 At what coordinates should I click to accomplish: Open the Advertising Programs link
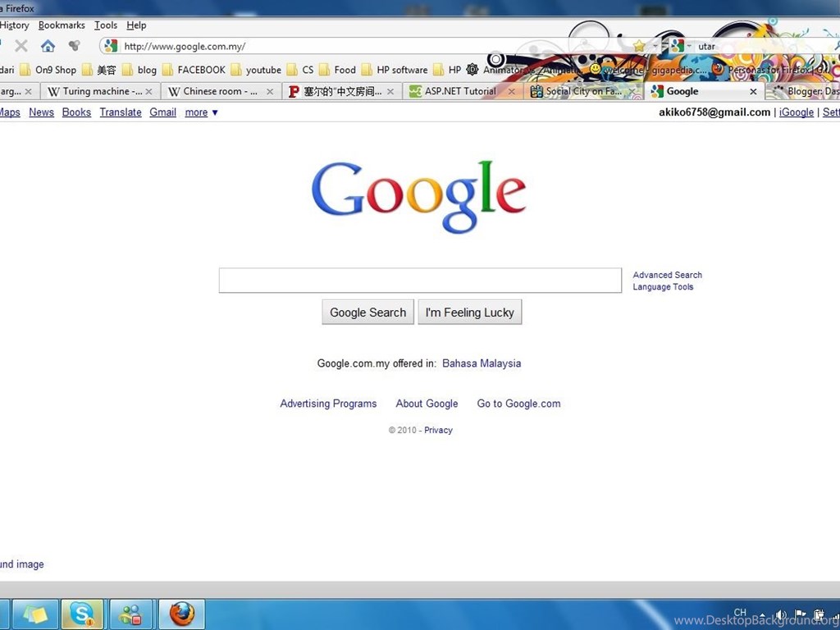click(x=328, y=404)
